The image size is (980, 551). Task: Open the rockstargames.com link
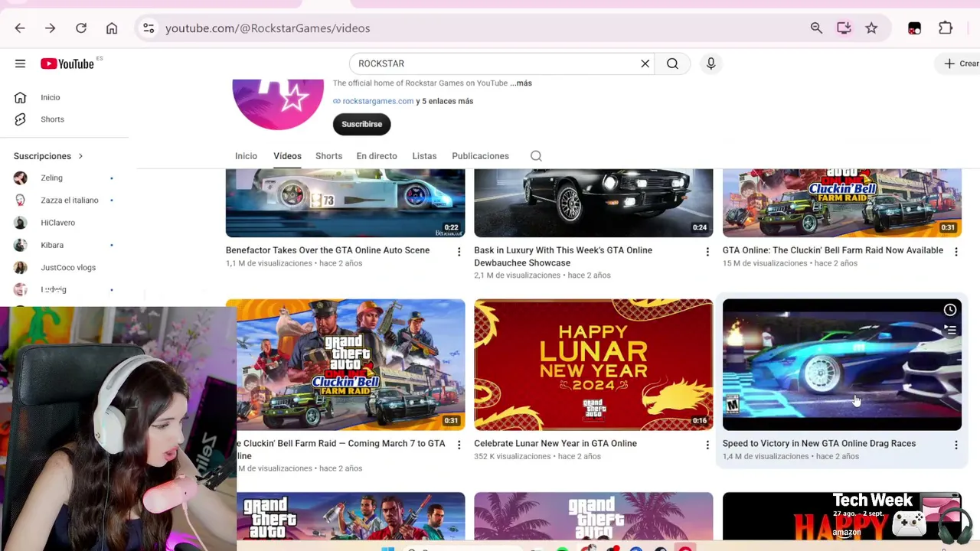(378, 101)
